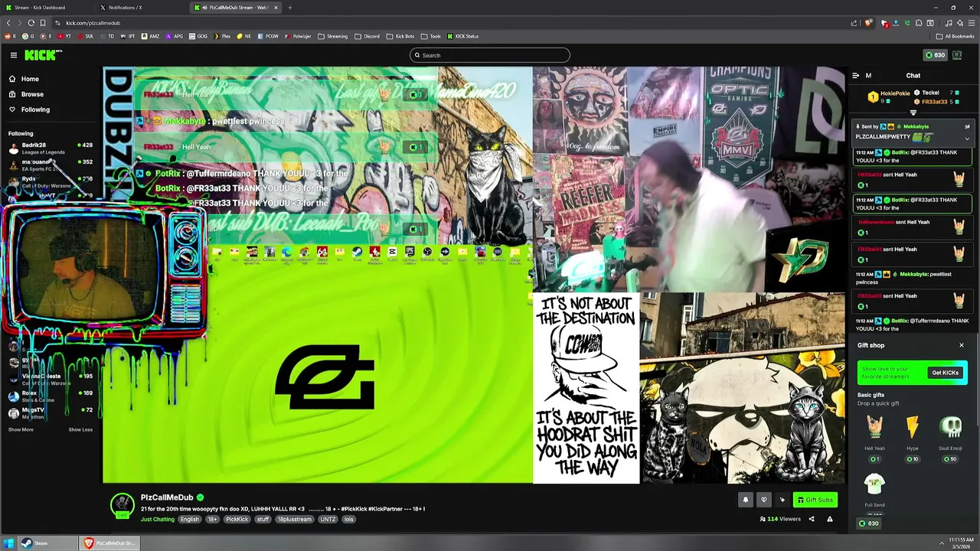Click the browser bookmark icon
The image size is (980, 551).
43,23
